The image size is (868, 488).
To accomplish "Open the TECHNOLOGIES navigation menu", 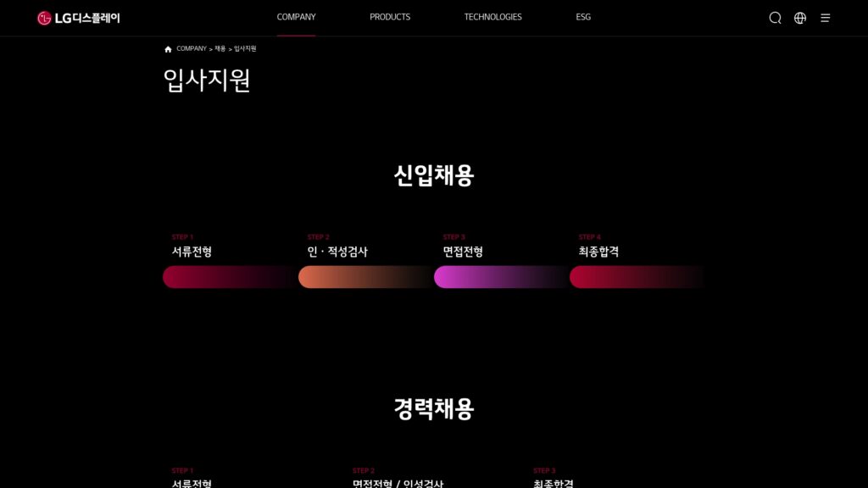I will click(x=492, y=17).
